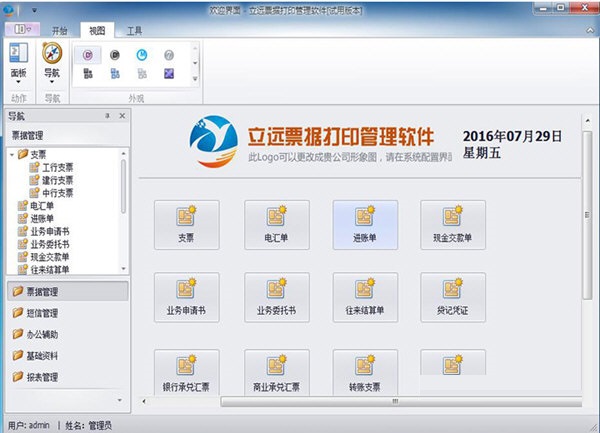
Task: Open the 面板 panel dropdown button
Action: click(x=18, y=63)
